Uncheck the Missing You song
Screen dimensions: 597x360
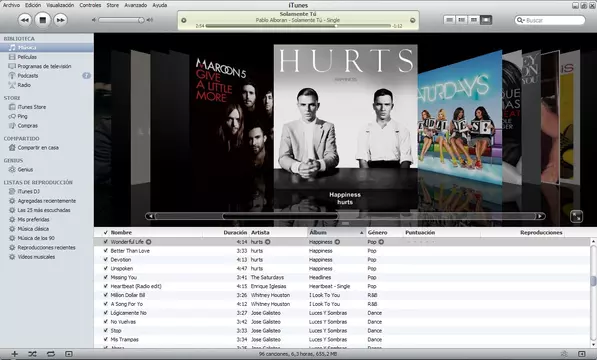(x=106, y=277)
